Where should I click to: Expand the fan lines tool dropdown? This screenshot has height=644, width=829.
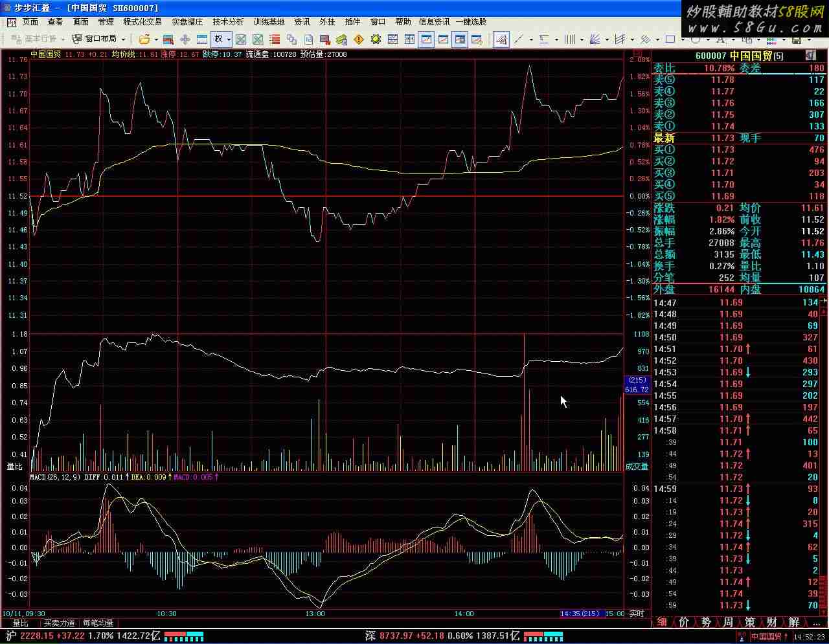pos(607,39)
